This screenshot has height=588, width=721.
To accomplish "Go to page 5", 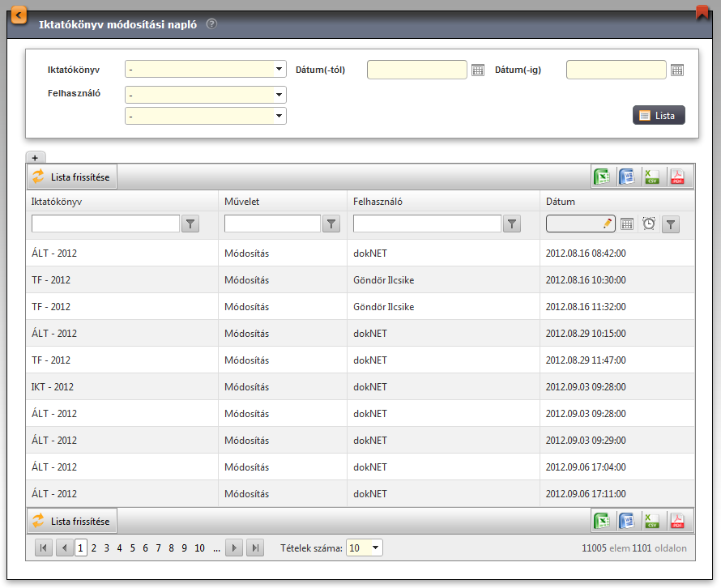I will (132, 548).
